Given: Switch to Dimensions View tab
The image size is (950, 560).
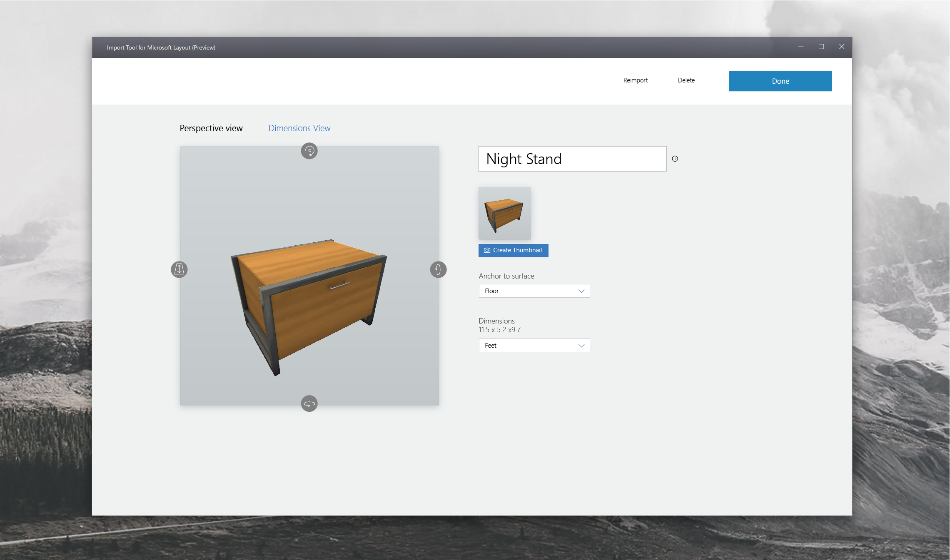Looking at the screenshot, I should point(299,128).
